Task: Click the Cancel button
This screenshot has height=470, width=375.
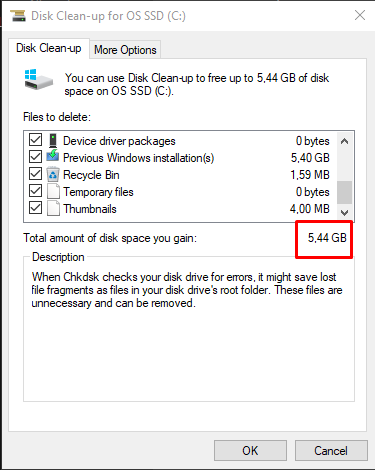Action: pyautogui.click(x=331, y=451)
